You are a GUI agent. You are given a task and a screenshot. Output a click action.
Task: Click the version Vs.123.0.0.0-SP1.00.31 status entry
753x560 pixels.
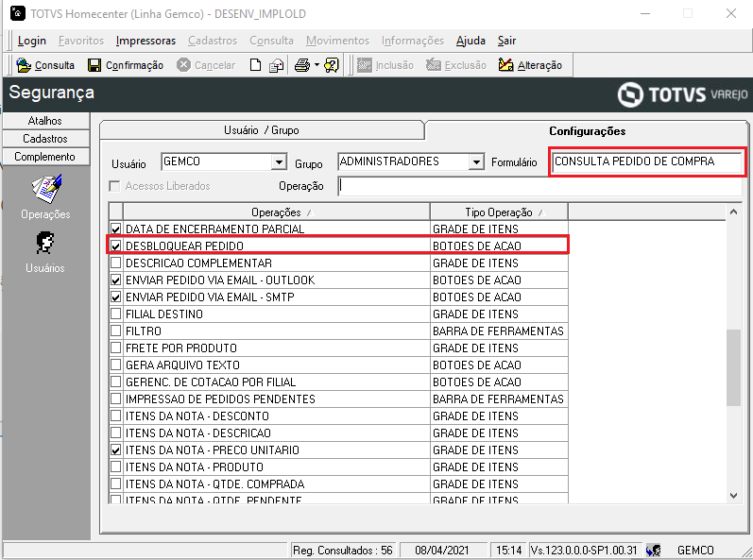[584, 550]
